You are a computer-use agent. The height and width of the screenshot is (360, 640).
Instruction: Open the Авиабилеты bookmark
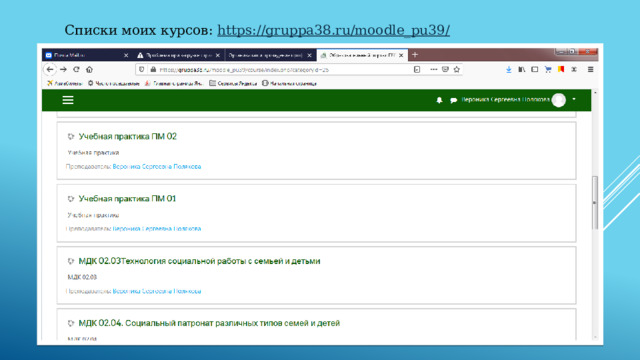click(x=64, y=83)
